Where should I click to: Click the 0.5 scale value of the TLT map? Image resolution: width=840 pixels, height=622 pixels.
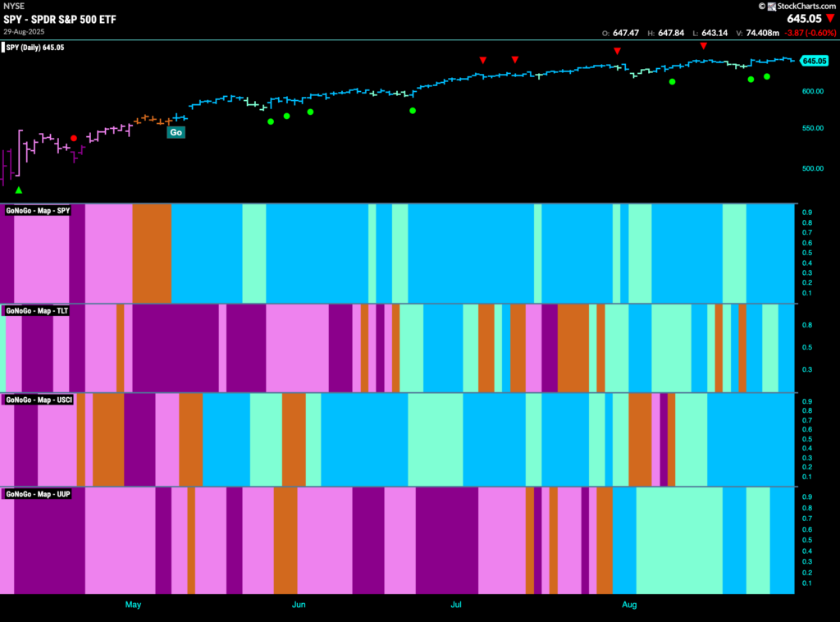point(807,347)
